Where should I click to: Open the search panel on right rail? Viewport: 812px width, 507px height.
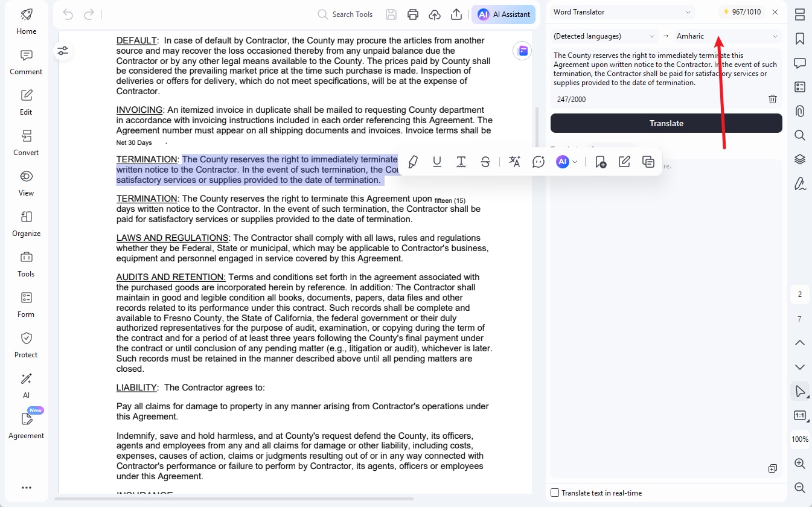(x=800, y=135)
